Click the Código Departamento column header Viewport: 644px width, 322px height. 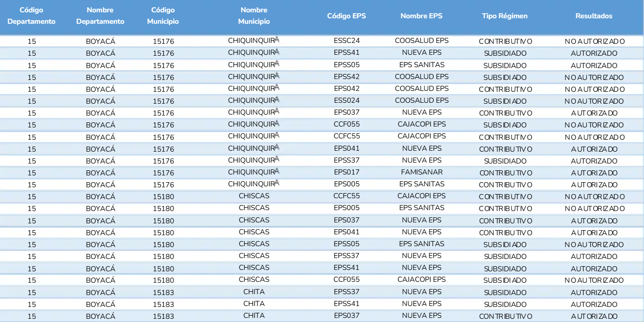point(32,16)
